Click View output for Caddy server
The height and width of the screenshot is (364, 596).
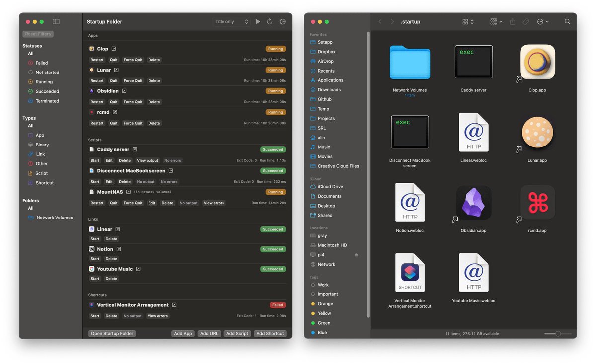148,161
